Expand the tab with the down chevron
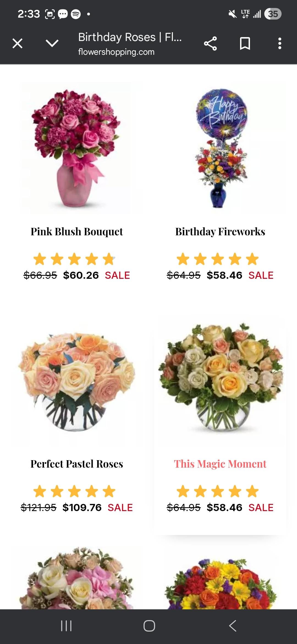Viewport: 297px width, 644px height. [52, 43]
